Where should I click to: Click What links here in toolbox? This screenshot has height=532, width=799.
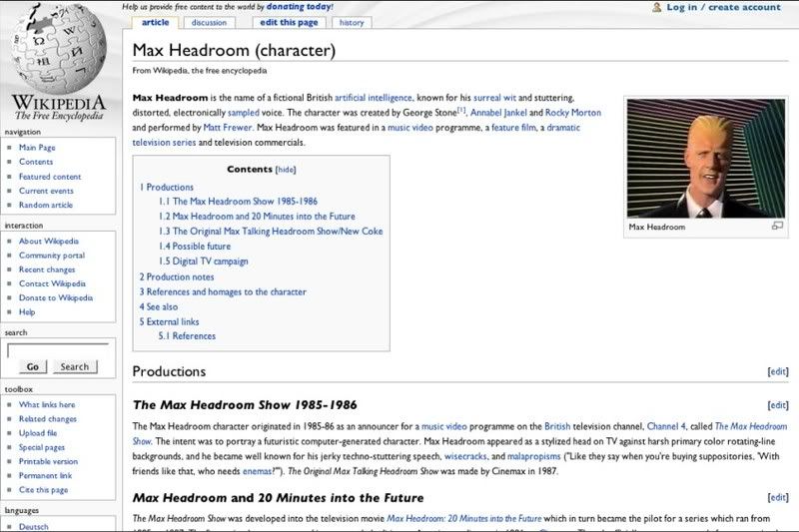pos(47,404)
